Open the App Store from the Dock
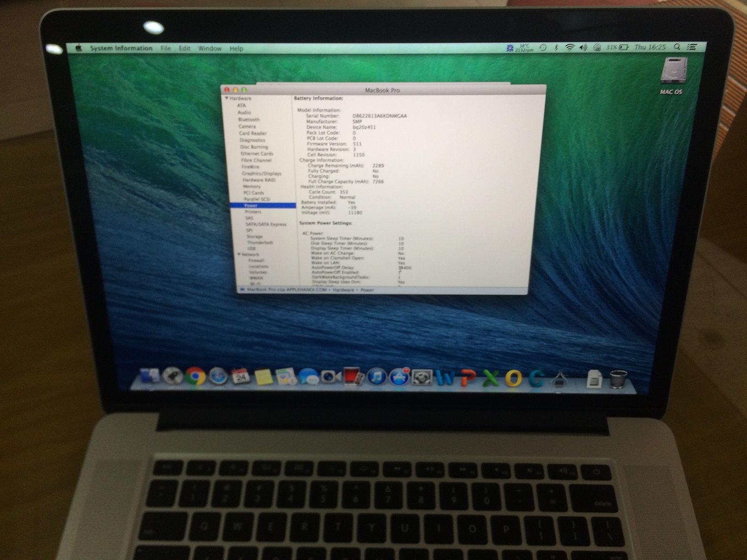This screenshot has width=747, height=560. (399, 377)
